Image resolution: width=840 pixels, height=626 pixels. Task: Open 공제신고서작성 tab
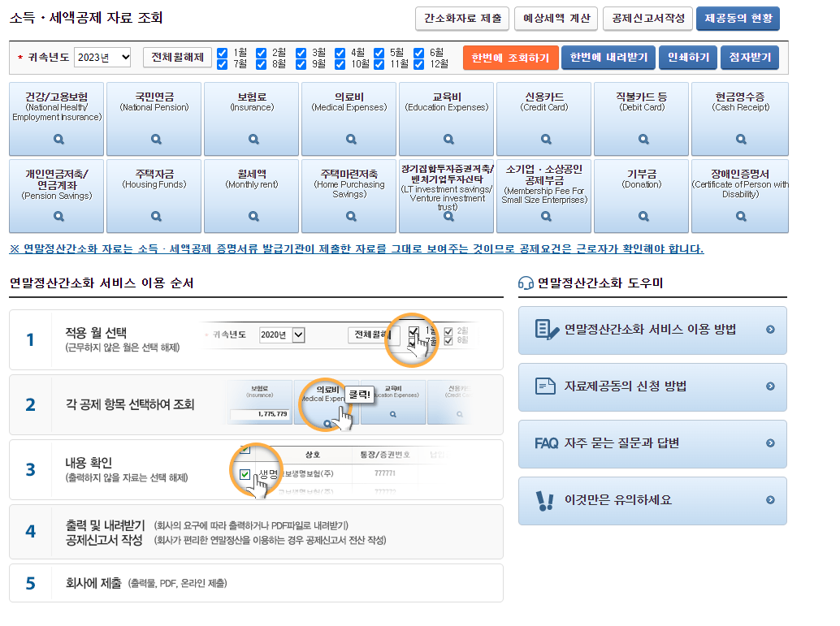(647, 19)
